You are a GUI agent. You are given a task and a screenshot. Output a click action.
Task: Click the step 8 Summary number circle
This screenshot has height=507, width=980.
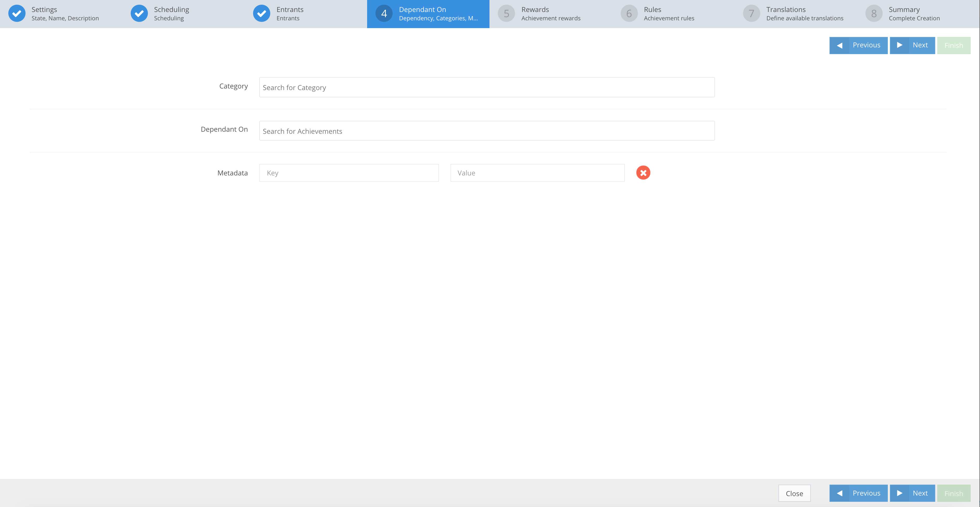click(x=874, y=14)
